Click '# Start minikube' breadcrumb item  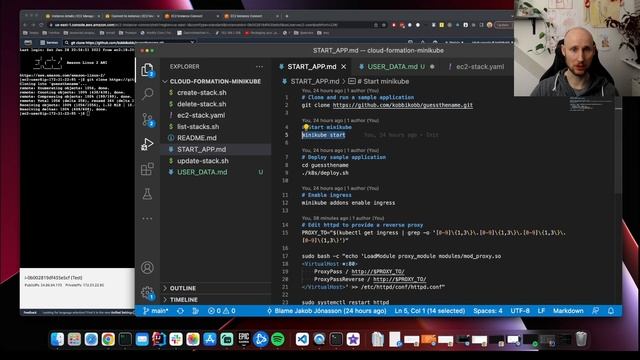click(x=383, y=81)
